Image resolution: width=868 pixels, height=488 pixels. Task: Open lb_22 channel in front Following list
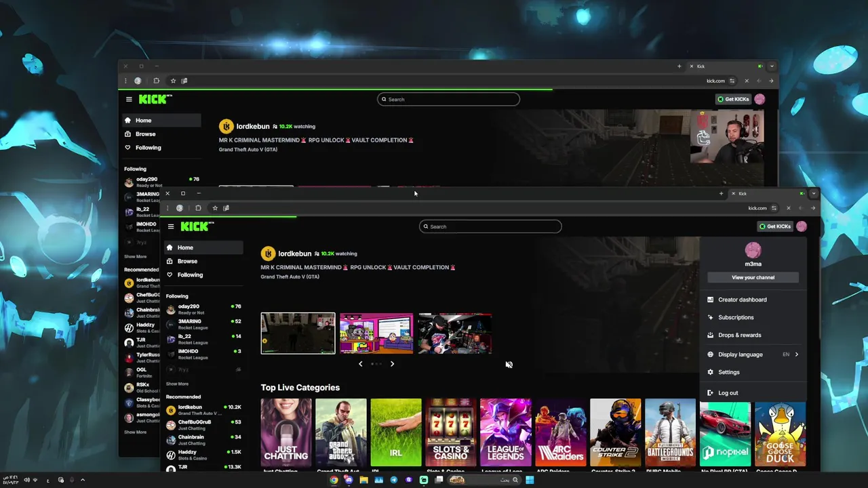203,339
